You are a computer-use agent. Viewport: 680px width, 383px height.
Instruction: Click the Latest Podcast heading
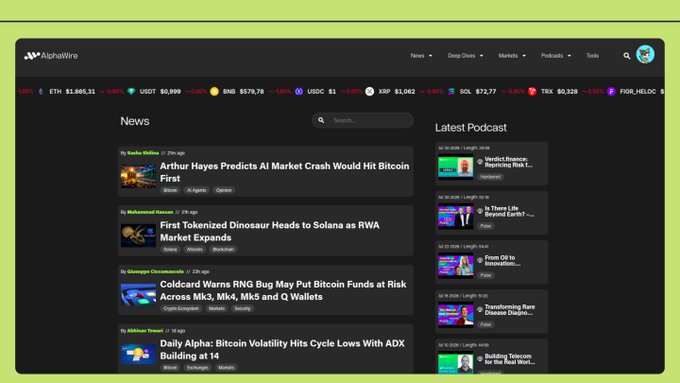[x=471, y=128]
